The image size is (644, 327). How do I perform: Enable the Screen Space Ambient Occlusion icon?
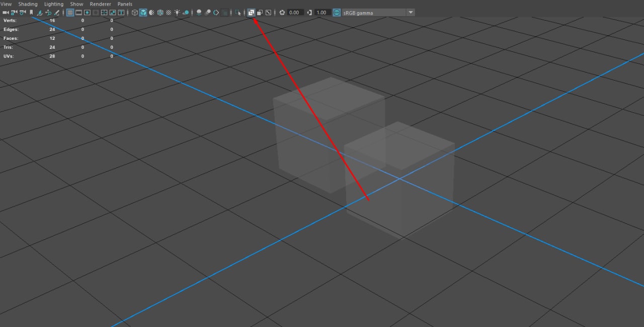click(x=199, y=13)
